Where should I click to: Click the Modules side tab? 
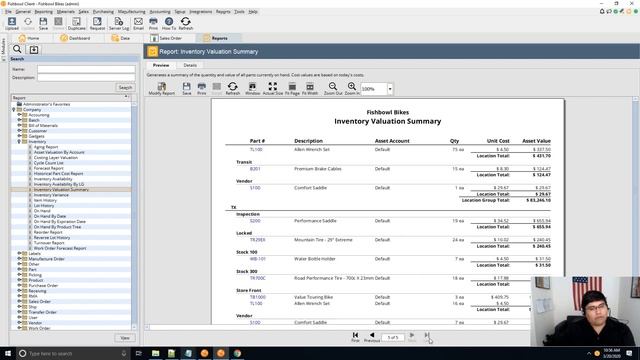3,49
